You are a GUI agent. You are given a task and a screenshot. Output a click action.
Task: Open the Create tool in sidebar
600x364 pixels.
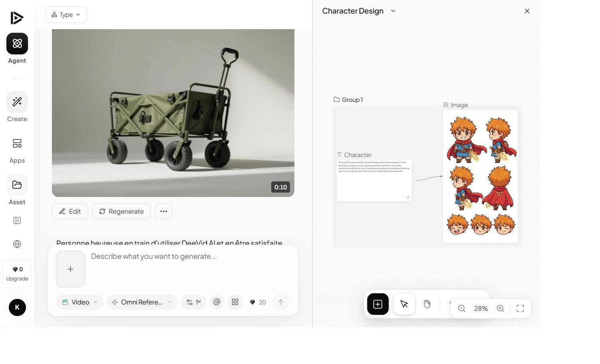point(17,102)
